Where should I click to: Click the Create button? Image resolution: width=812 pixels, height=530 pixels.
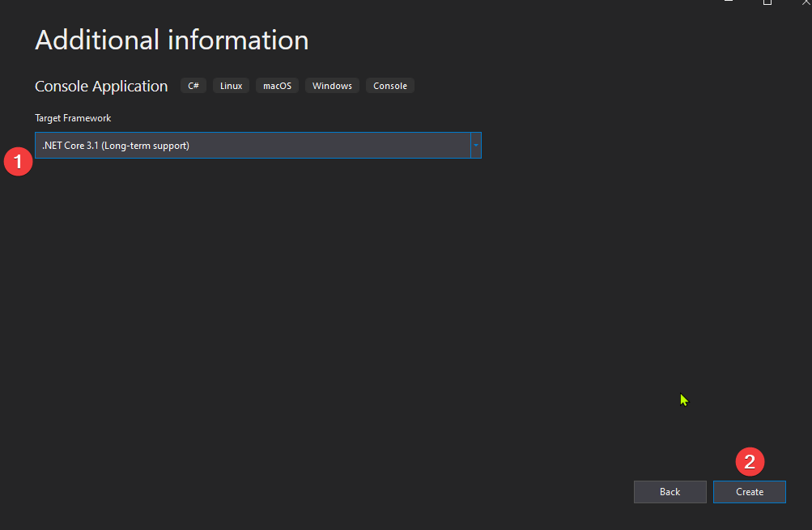(x=750, y=492)
